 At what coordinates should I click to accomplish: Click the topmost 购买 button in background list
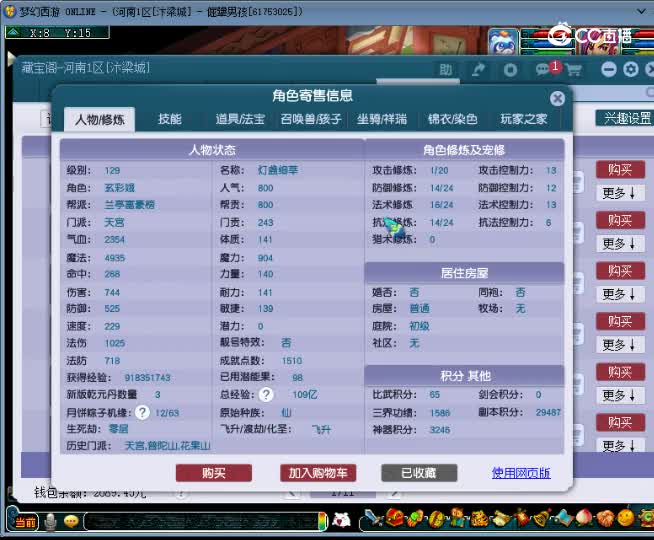[620, 170]
